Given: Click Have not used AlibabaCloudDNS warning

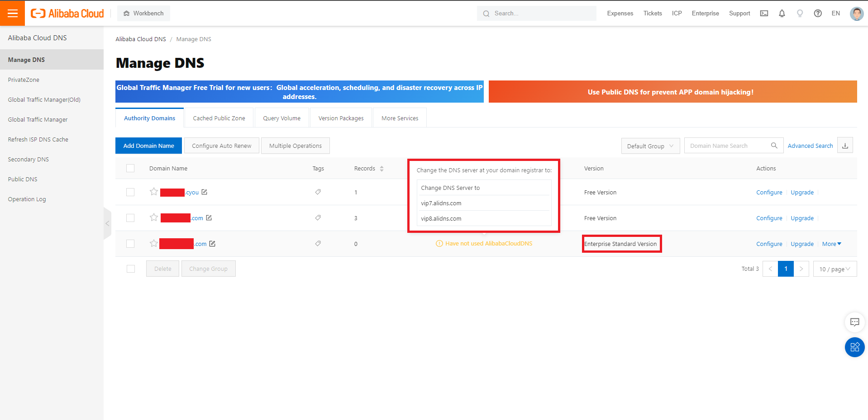Looking at the screenshot, I should [484, 244].
